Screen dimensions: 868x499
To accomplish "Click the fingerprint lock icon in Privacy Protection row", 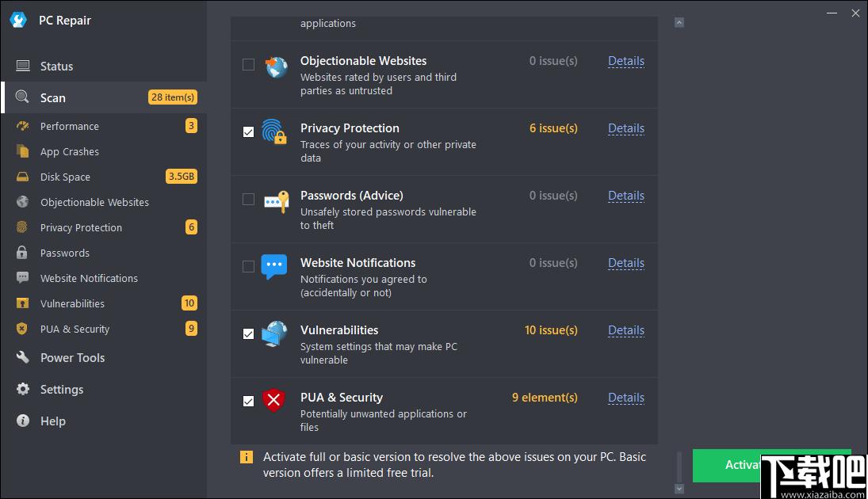I will click(x=274, y=131).
